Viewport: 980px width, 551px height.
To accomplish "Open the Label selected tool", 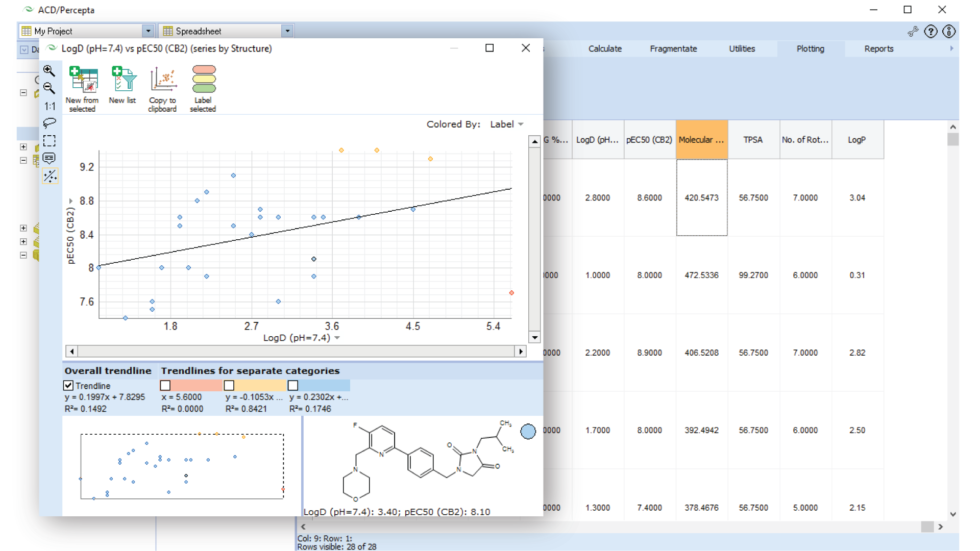I will [x=203, y=87].
